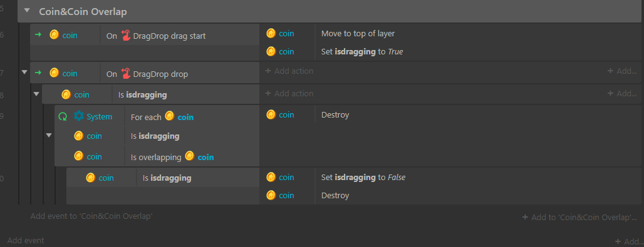
Task: Select the Move to top of layer action
Action: (x=358, y=33)
